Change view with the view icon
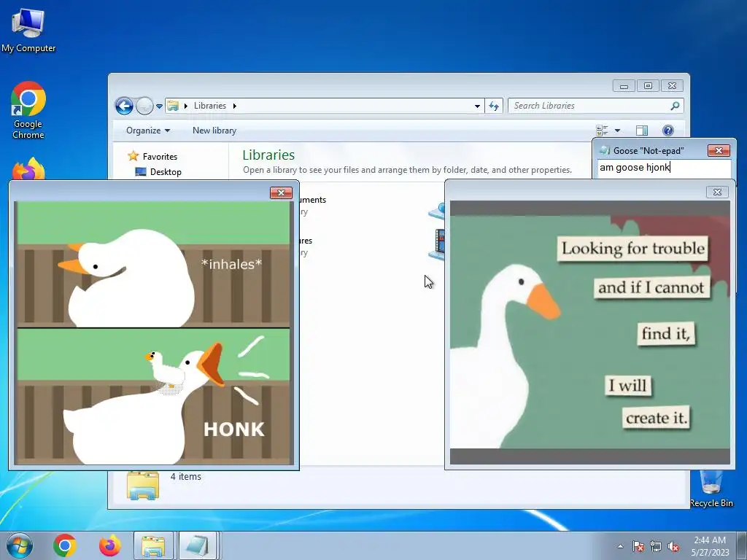The height and width of the screenshot is (560, 747). 602,131
